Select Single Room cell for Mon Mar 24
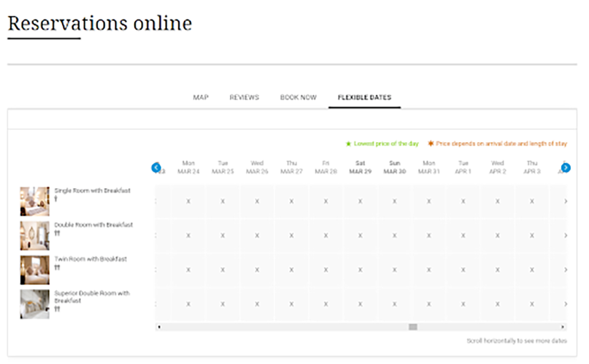Screen dimensions: 589x364 tap(188, 201)
